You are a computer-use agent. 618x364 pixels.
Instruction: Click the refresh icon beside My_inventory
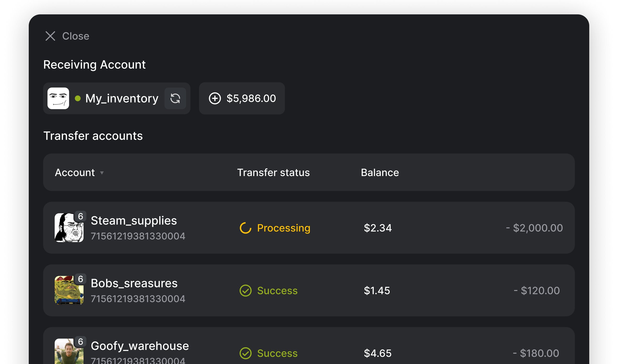click(x=175, y=98)
